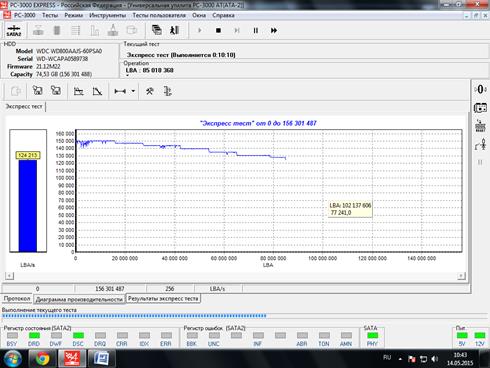
Task: Click the zero counter icon in the right sidebar
Action: coord(480,89)
